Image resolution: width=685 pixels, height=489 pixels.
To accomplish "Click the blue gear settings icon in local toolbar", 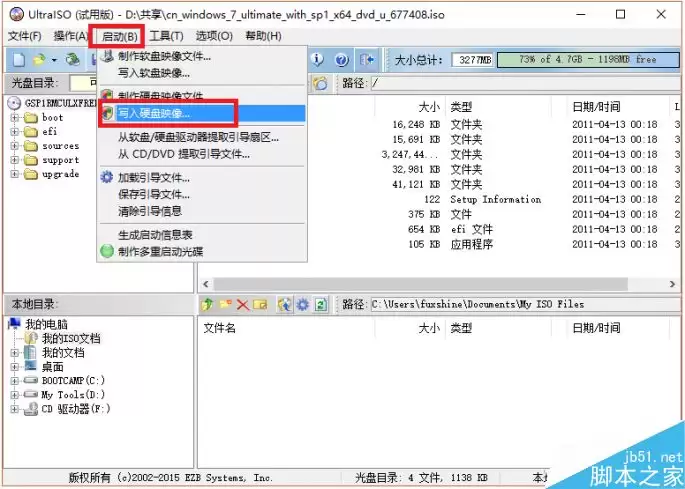I will tap(302, 304).
